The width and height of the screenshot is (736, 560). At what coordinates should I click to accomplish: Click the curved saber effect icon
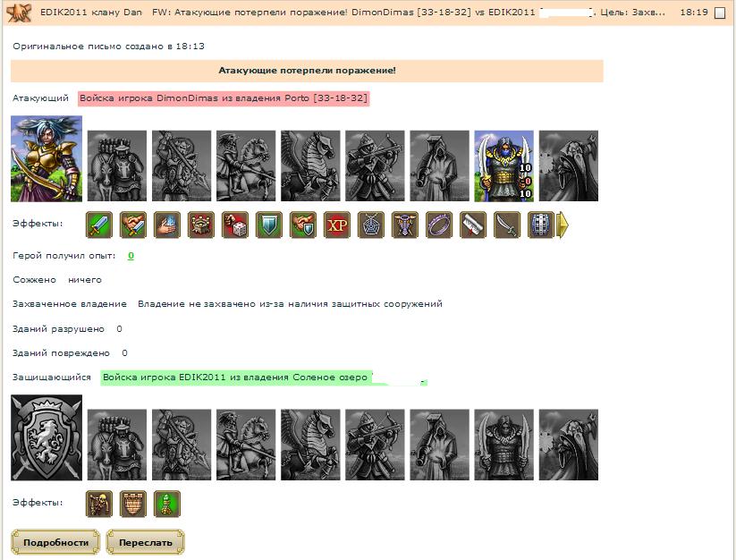[507, 225]
